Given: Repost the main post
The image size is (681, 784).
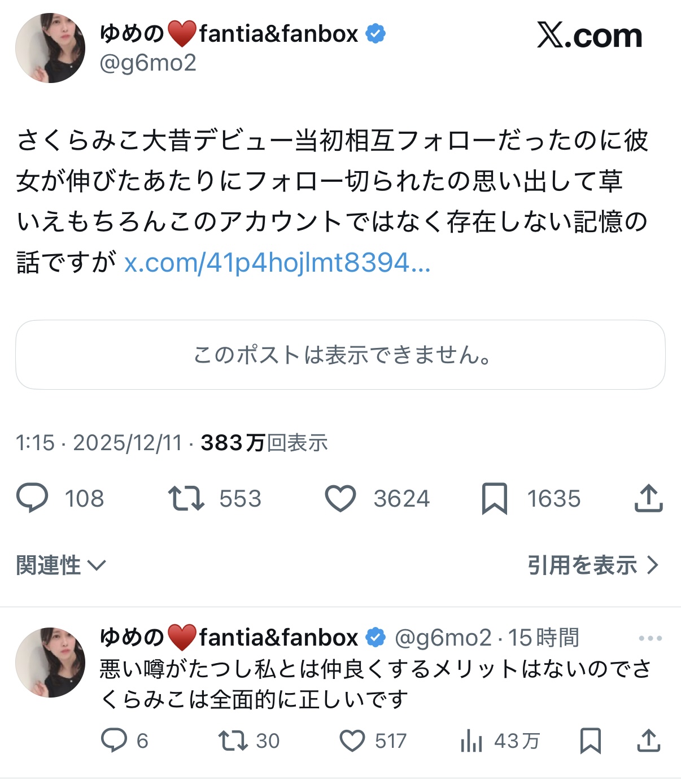Looking at the screenshot, I should [x=186, y=498].
